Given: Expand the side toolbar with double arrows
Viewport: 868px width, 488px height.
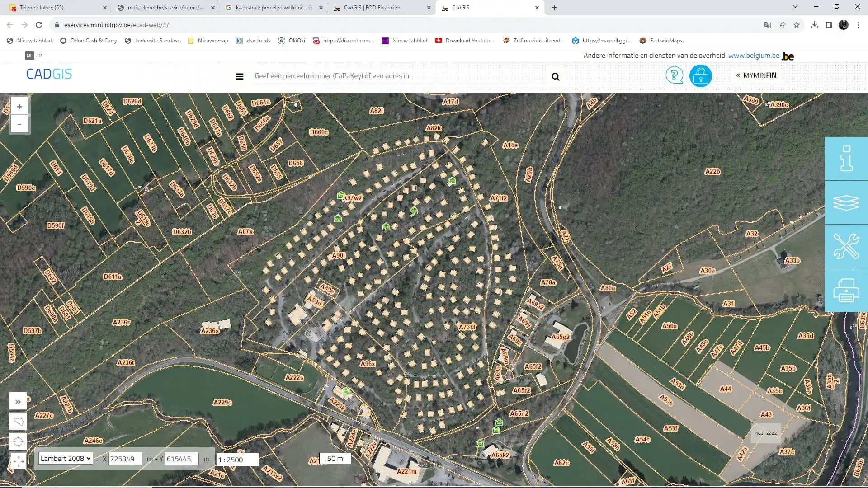Looking at the screenshot, I should click(x=18, y=401).
